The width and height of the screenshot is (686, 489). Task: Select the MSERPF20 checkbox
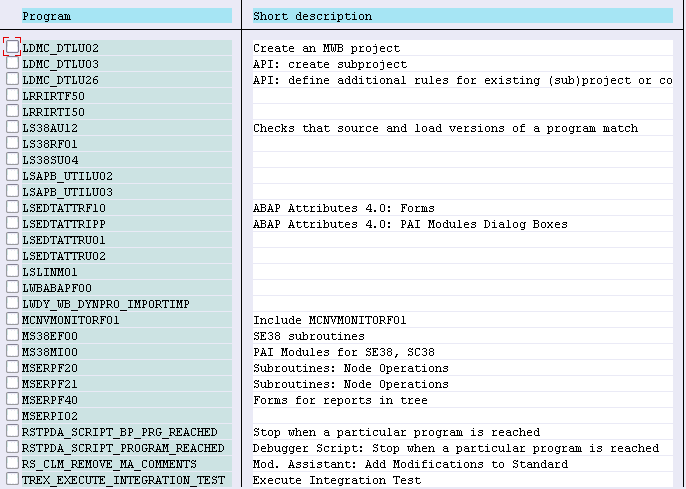click(12, 367)
